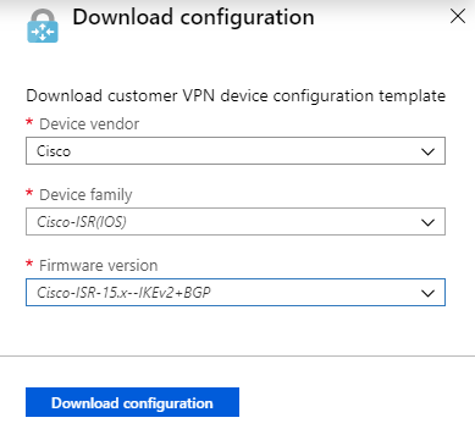Open the Device family Cisco-ISR(IOS) dropdown

pyautogui.click(x=235, y=222)
